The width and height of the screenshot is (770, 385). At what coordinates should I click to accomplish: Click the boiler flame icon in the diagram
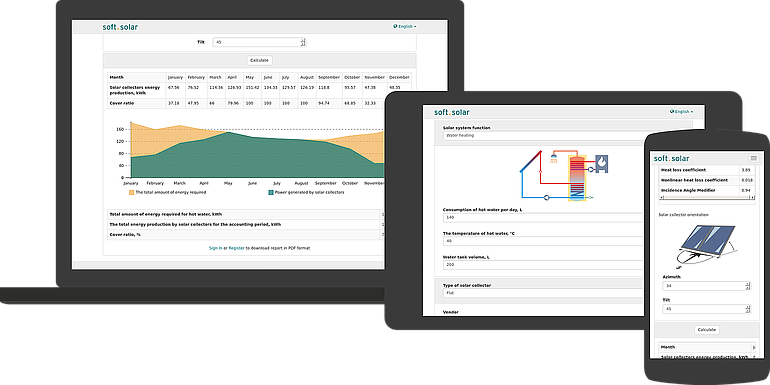[x=602, y=164]
